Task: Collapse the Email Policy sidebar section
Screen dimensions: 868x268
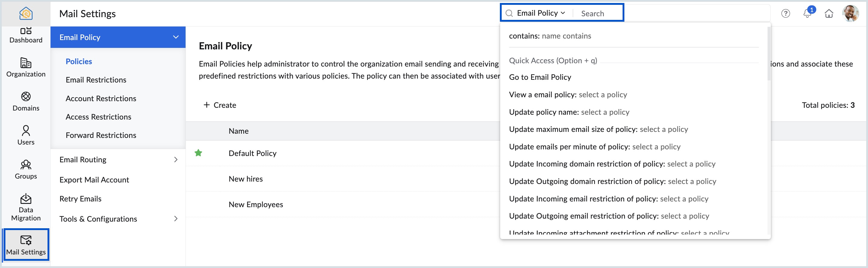Action: 176,37
